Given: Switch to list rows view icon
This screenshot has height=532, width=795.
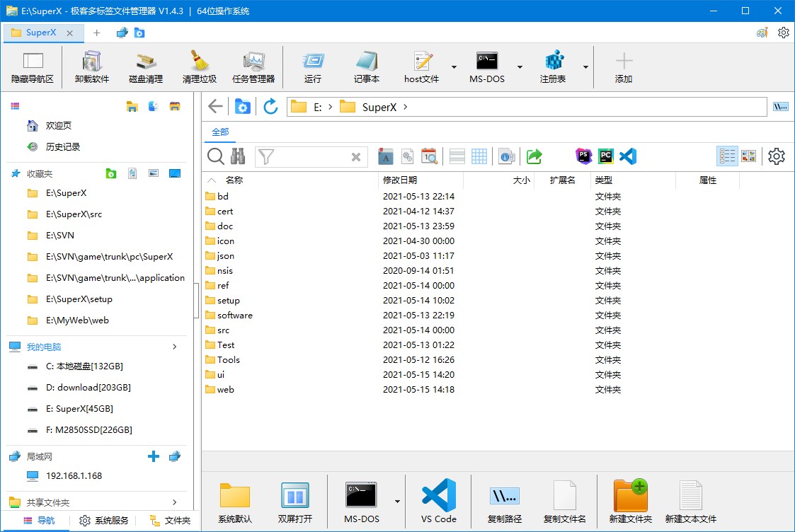Looking at the screenshot, I should (457, 156).
